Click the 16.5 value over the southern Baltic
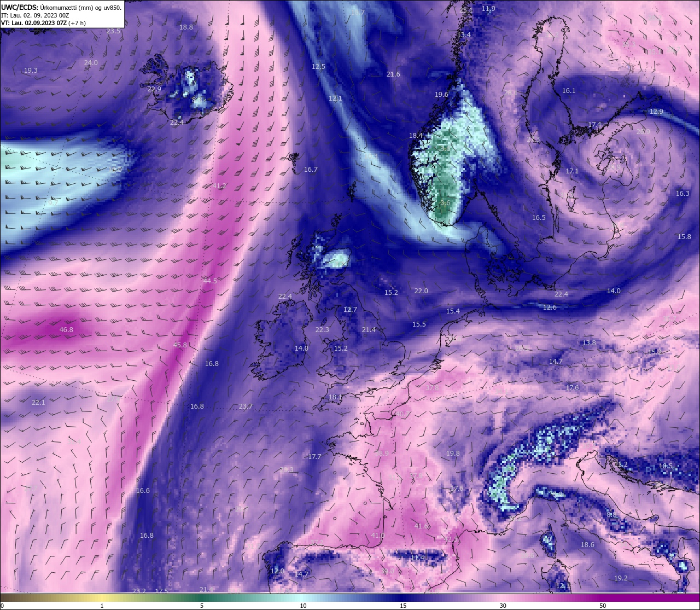 (539, 218)
